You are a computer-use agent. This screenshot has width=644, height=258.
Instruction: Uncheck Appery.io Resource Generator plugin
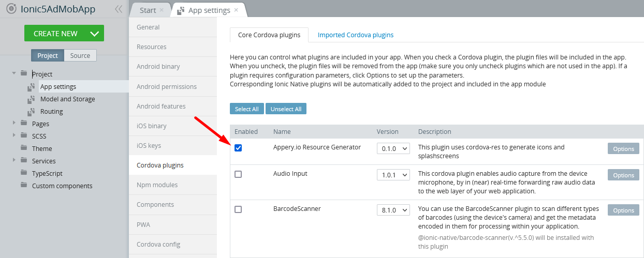[x=238, y=148]
